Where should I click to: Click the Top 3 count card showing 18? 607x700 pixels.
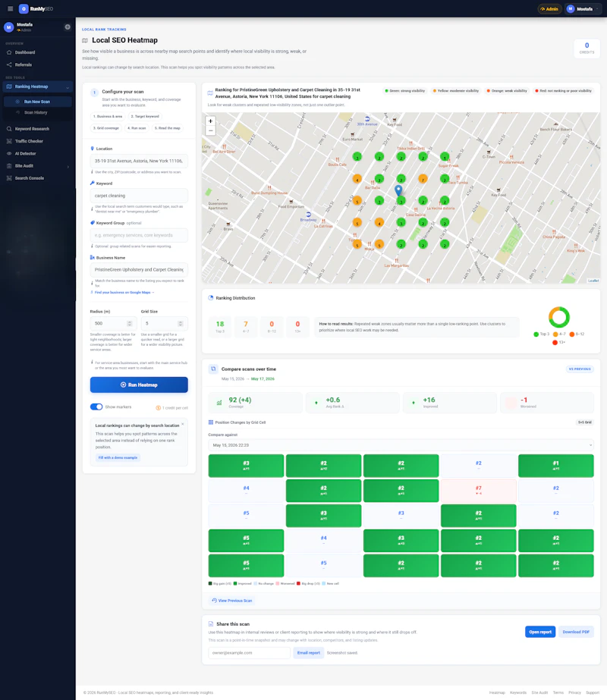coord(220,326)
